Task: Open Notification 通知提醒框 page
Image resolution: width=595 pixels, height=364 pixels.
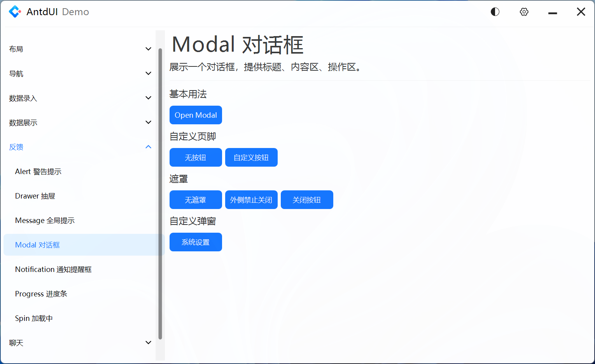Action: tap(53, 269)
